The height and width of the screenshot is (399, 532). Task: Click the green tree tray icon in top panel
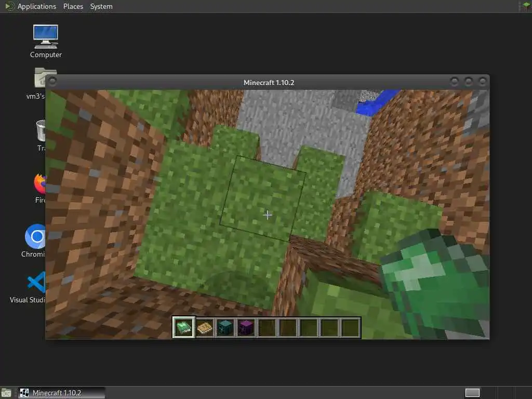point(526,6)
